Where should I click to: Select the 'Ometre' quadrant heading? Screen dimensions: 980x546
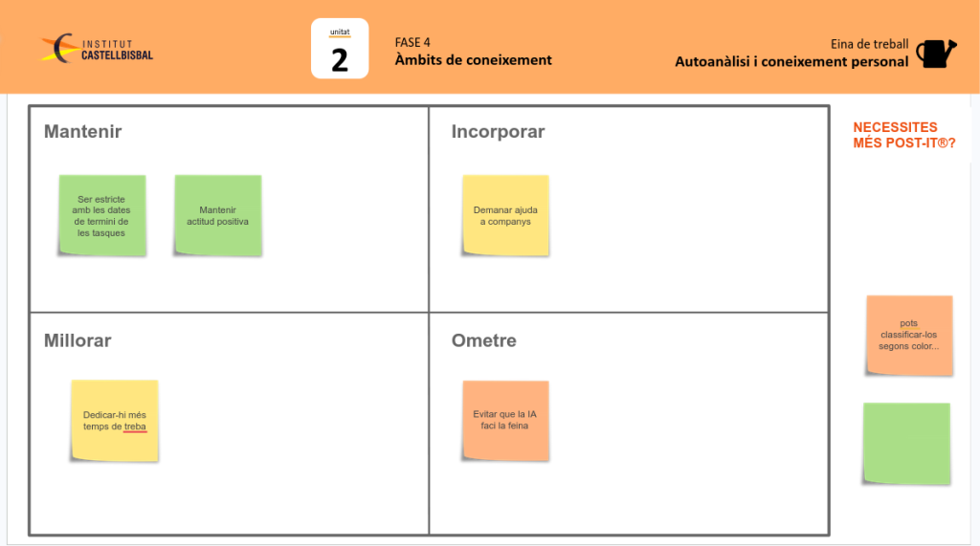[x=483, y=340]
